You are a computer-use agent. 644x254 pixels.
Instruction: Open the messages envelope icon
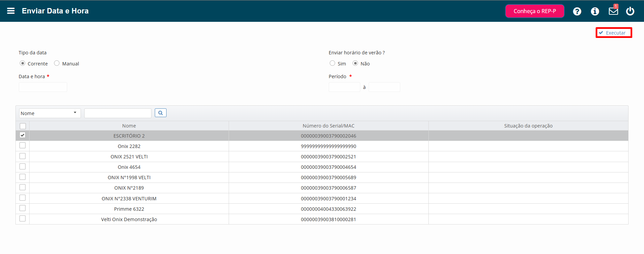tap(613, 11)
